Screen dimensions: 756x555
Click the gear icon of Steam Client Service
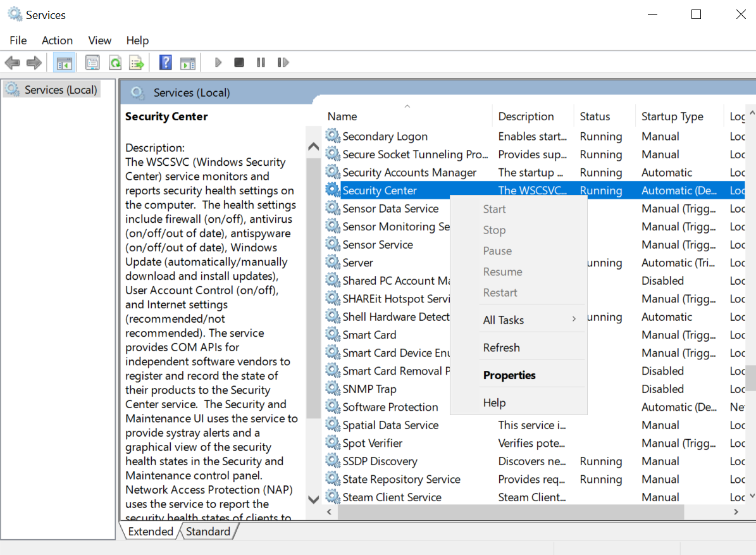333,497
